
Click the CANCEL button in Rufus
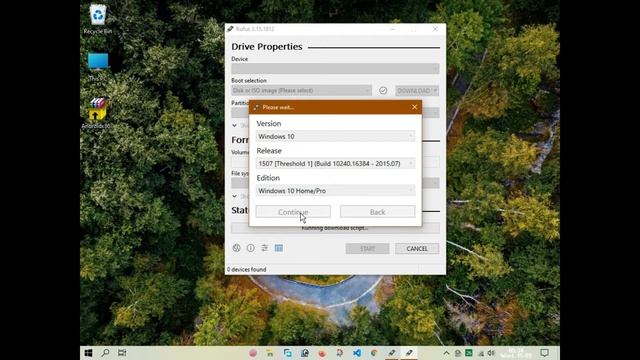click(417, 249)
